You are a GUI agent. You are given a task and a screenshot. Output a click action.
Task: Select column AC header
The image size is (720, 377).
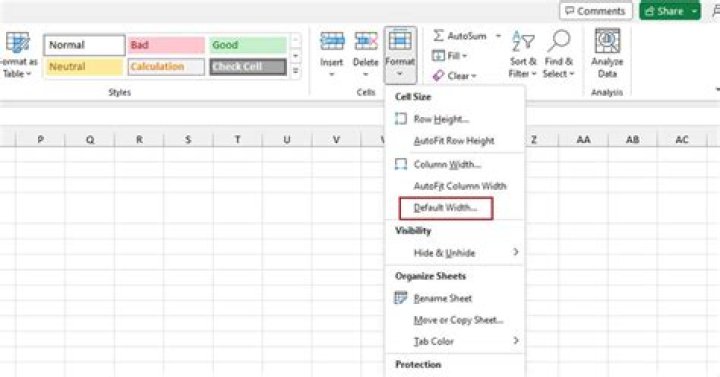click(682, 140)
